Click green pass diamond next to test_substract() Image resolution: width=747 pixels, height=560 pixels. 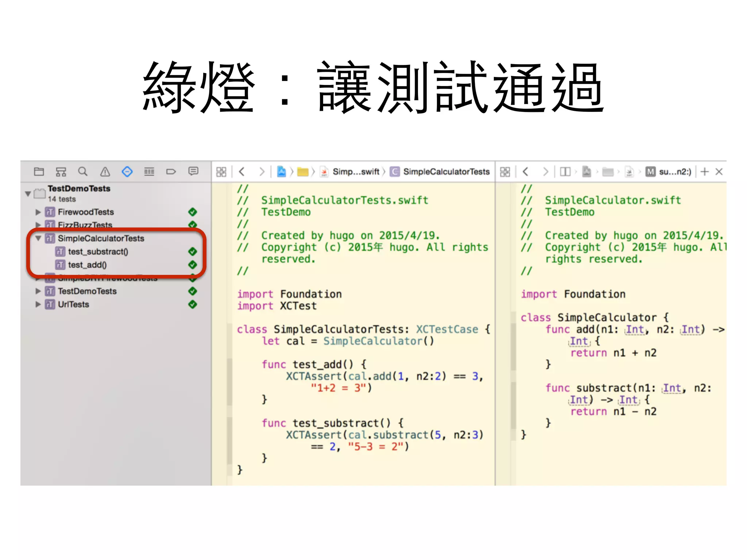pyautogui.click(x=193, y=252)
